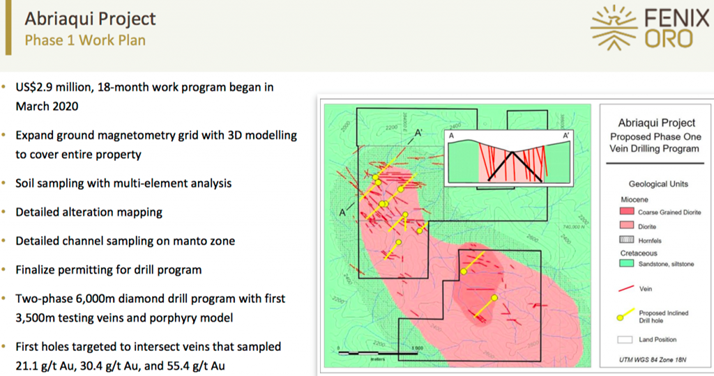Click the Phase 1 Work Plan subtitle
This screenshot has height=376, width=714.
click(85, 40)
